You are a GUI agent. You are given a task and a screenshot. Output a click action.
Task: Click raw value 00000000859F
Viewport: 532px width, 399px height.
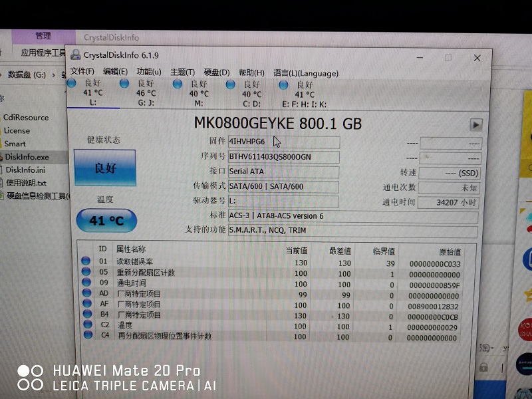[434, 285]
